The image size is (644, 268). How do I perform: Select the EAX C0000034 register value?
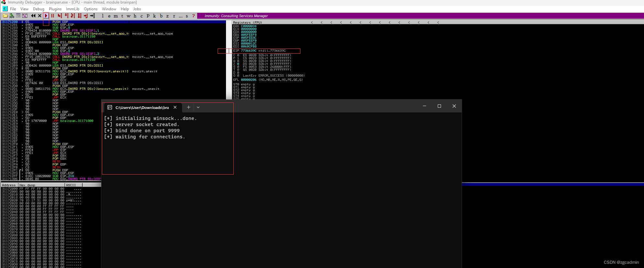249,26
